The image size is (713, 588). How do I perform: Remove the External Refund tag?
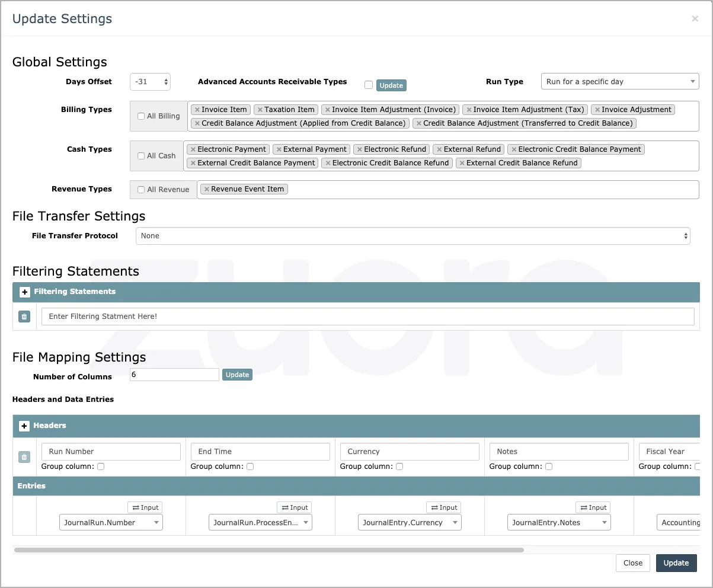coord(439,149)
